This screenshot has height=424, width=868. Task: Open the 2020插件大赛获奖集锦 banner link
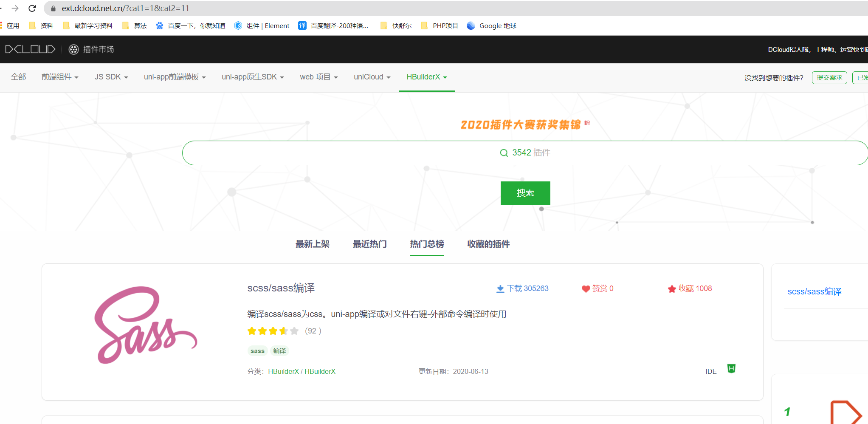click(x=521, y=124)
